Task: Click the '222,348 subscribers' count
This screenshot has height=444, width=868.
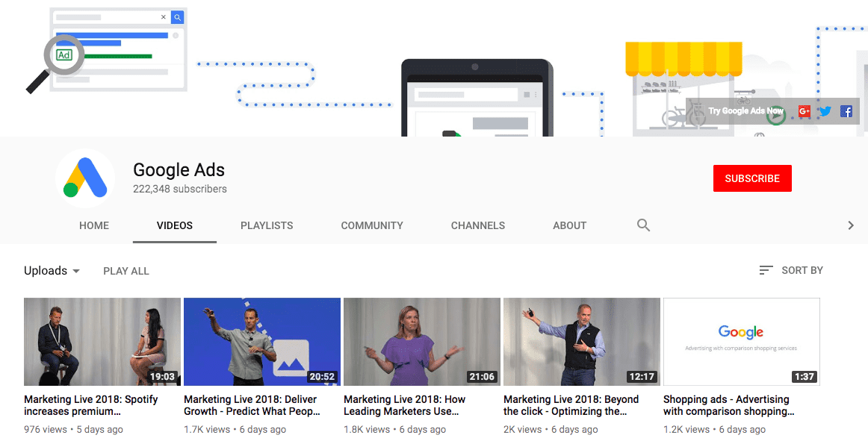Action: pyautogui.click(x=180, y=189)
